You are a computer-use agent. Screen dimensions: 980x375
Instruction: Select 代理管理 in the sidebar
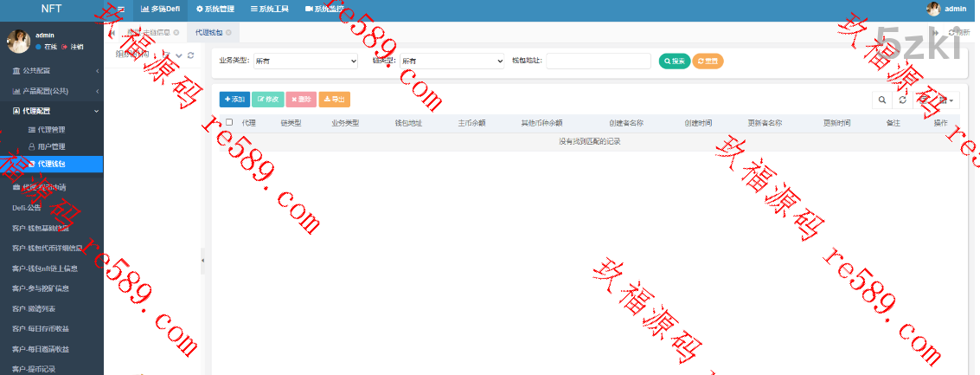[52, 130]
